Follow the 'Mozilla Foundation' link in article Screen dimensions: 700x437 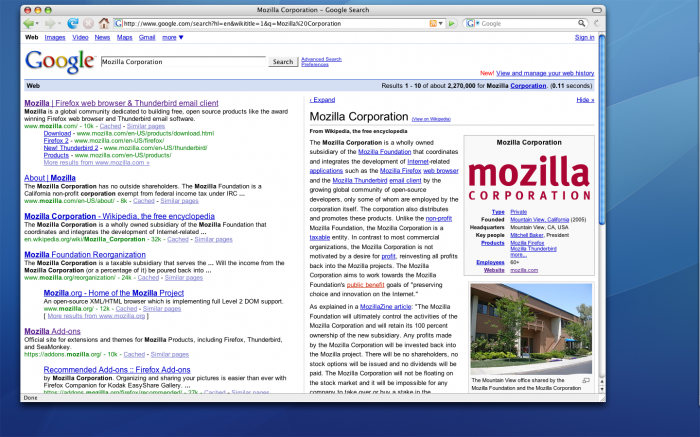tap(384, 152)
